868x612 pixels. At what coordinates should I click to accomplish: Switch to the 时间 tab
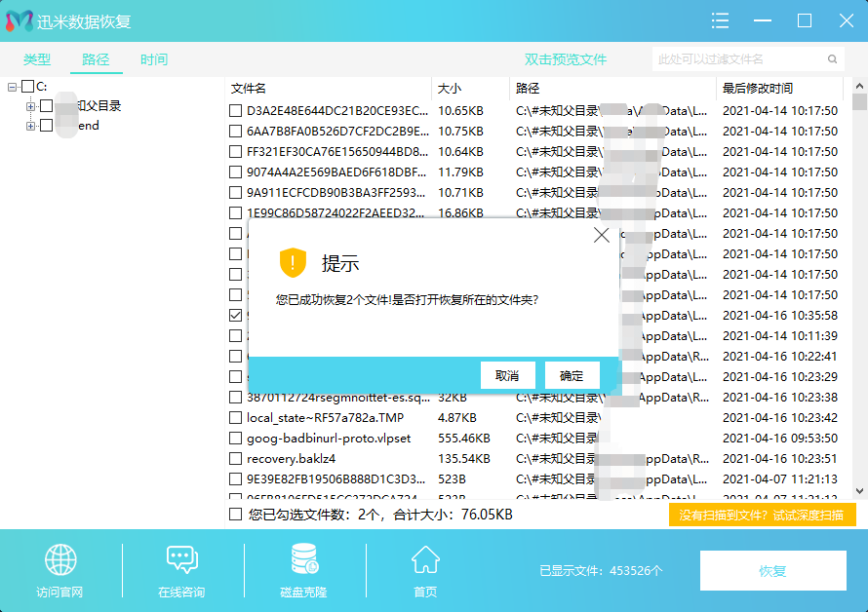coord(153,59)
